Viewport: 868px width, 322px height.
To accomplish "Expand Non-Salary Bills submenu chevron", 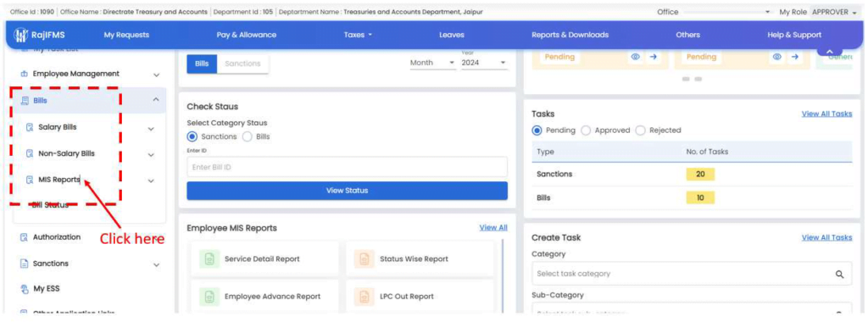I will (151, 155).
